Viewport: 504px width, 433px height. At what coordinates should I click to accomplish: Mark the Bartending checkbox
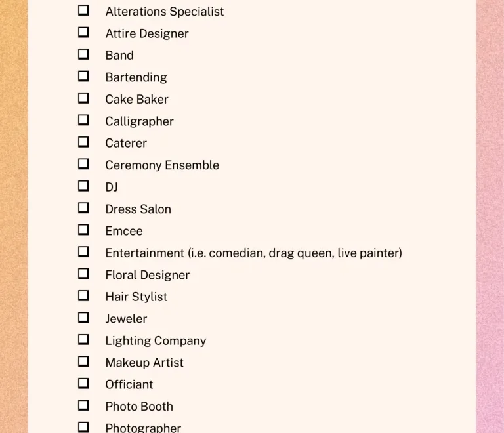(83, 76)
